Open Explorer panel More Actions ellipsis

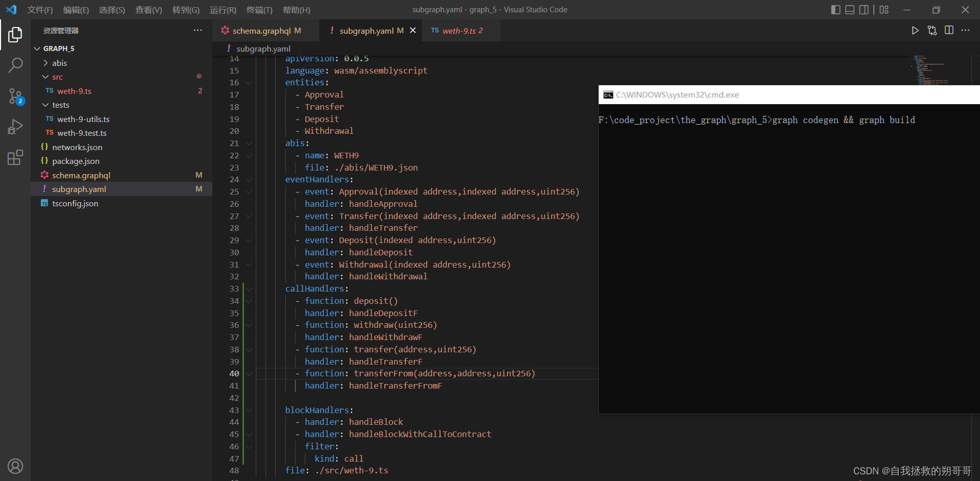[198, 31]
